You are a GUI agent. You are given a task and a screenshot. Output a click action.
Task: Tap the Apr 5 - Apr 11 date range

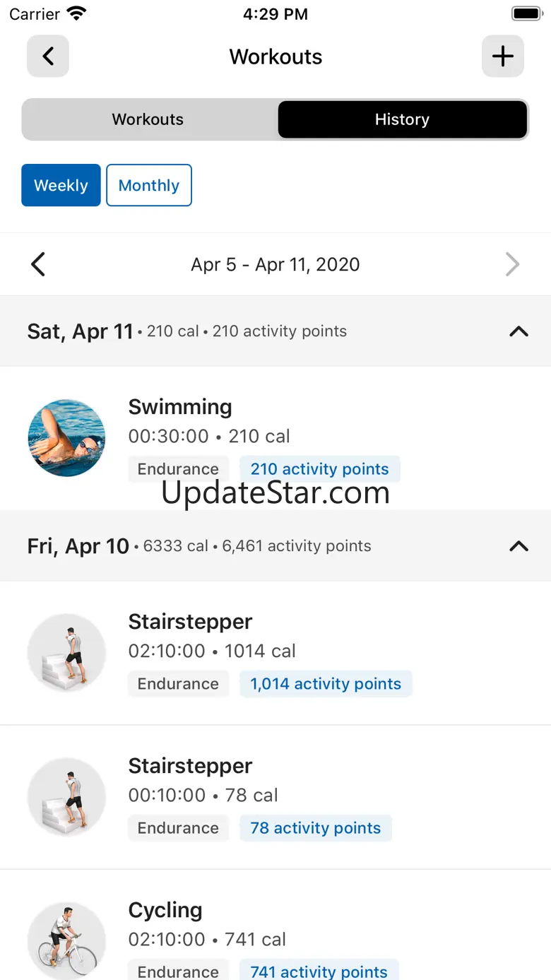[275, 265]
